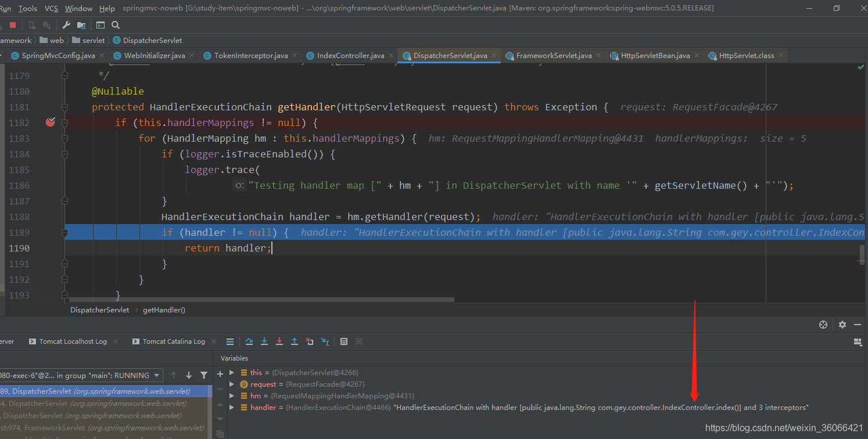Open the VCS menu
The height and width of the screenshot is (439, 868).
pos(51,8)
